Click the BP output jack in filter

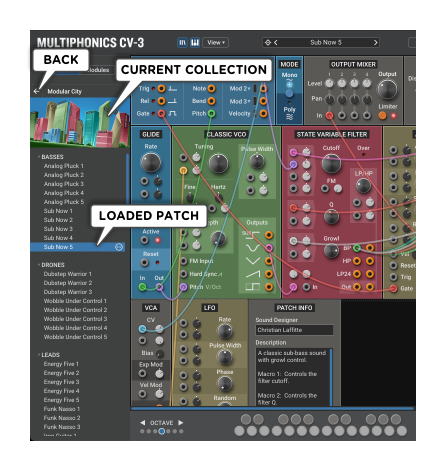pos(357,248)
